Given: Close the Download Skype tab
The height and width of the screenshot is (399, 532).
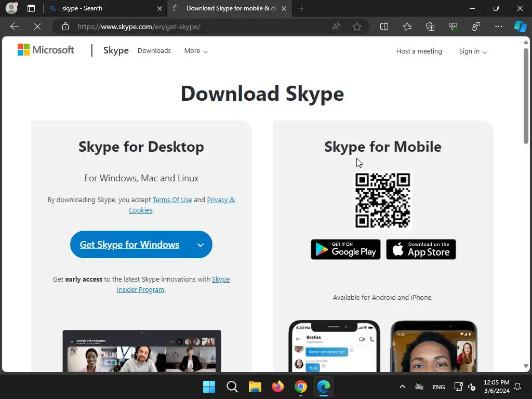Looking at the screenshot, I should 284,8.
